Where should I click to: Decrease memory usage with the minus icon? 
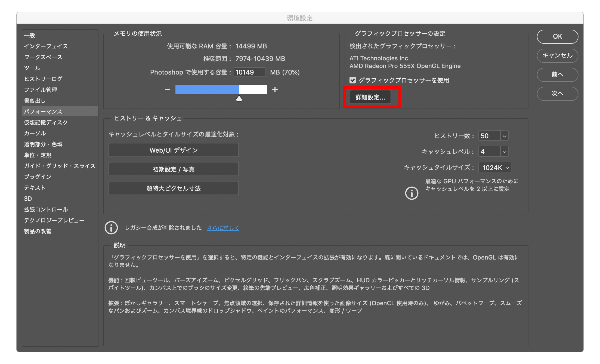(167, 90)
